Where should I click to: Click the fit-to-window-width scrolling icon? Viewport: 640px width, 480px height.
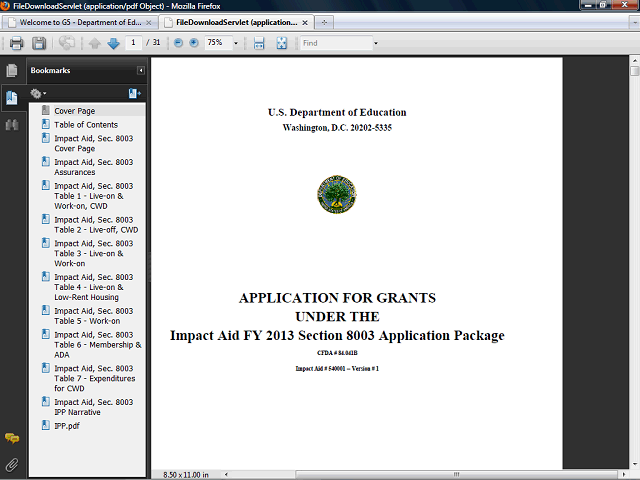tap(259, 43)
